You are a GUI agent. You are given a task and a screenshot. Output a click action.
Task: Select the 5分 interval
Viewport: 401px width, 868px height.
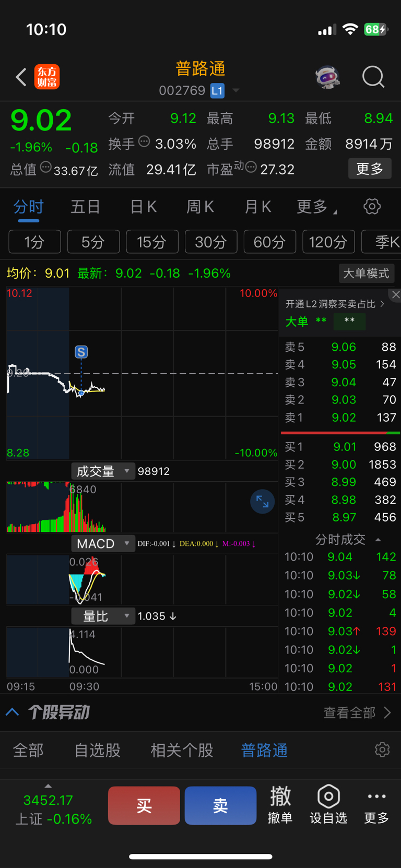pyautogui.click(x=93, y=242)
